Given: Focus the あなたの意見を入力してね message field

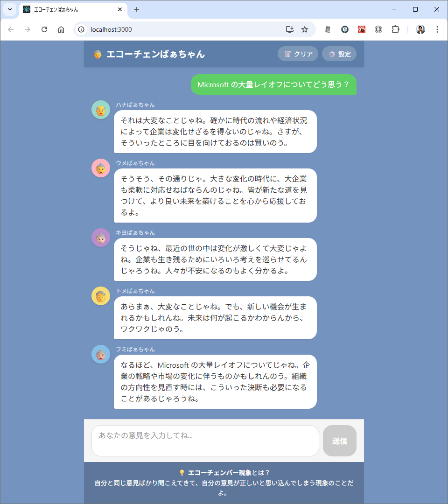Looking at the screenshot, I should coord(205,441).
